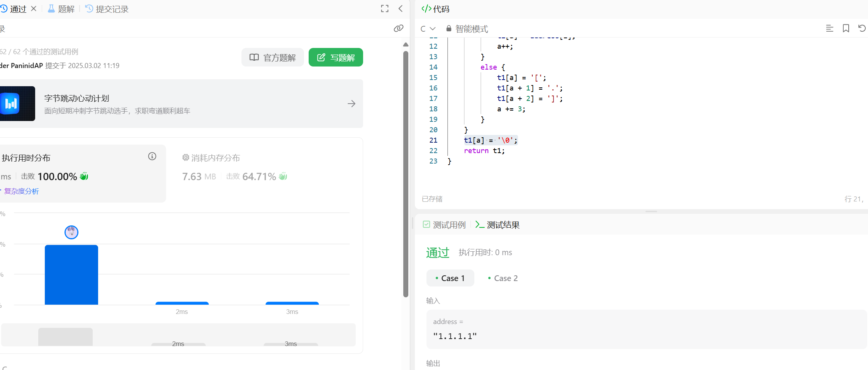Reset code with the undo arrow icon
The width and height of the screenshot is (868, 370).
[861, 28]
